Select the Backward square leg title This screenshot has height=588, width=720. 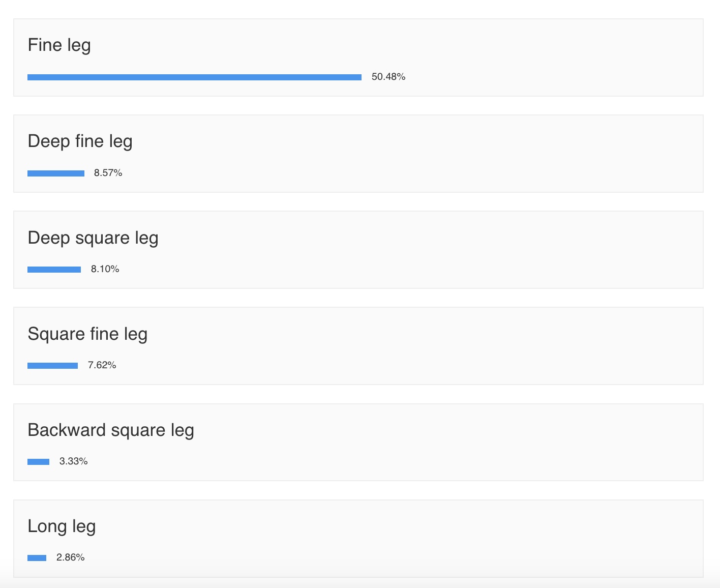click(x=111, y=430)
